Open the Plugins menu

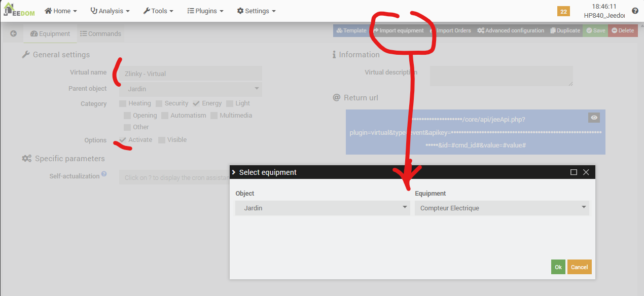[x=205, y=11]
